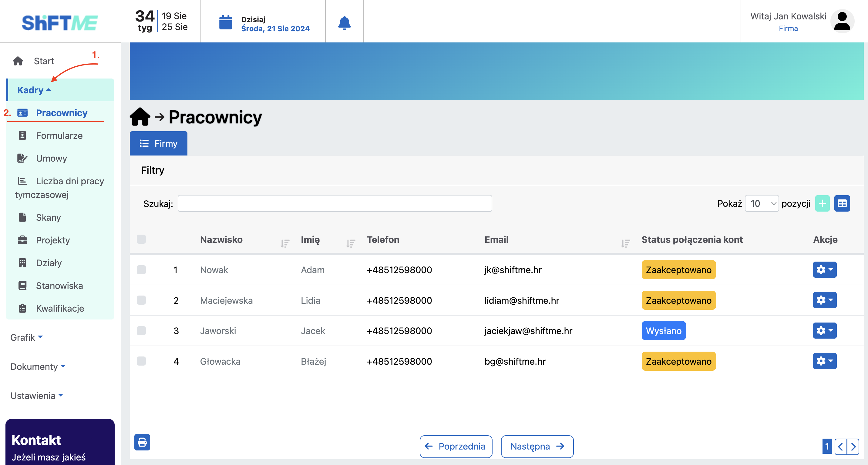Go to previous page chevron
This screenshot has width=868, height=465.
click(x=841, y=447)
